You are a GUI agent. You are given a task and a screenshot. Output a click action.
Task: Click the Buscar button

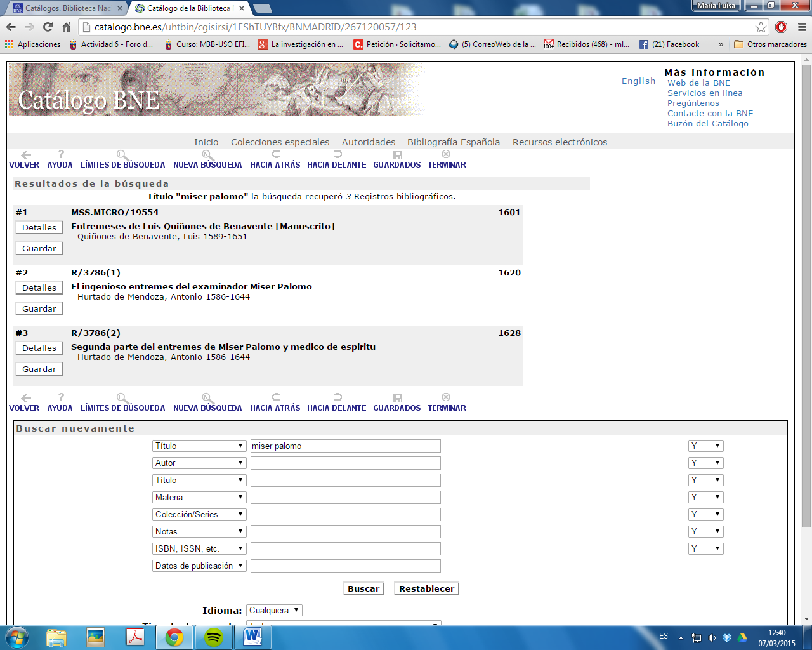coord(363,588)
